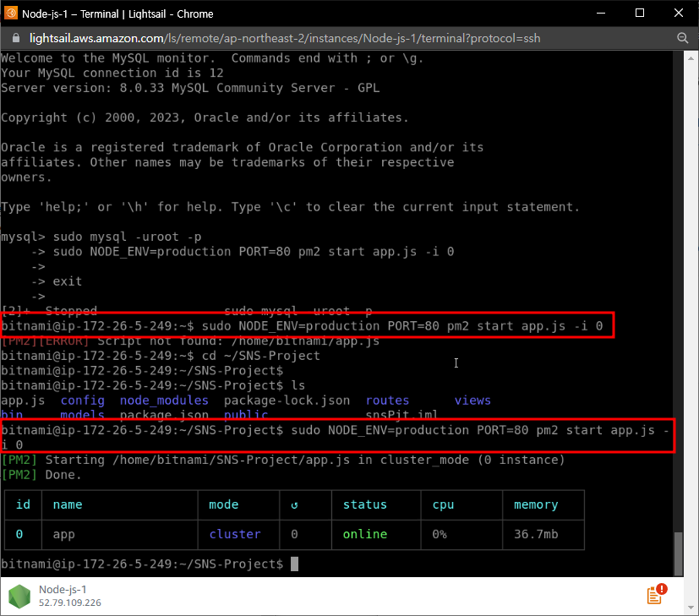Click 'package-lock.json' file name
The image size is (699, 616).
click(287, 401)
